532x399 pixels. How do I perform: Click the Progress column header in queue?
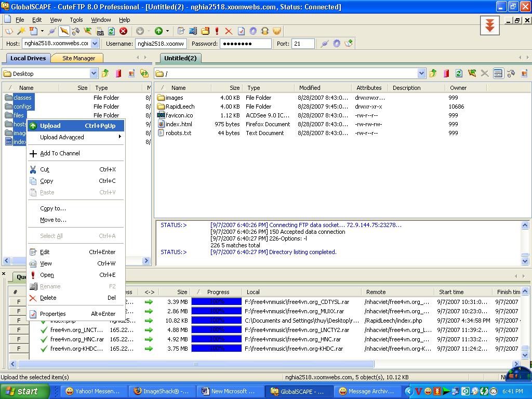[217, 292]
